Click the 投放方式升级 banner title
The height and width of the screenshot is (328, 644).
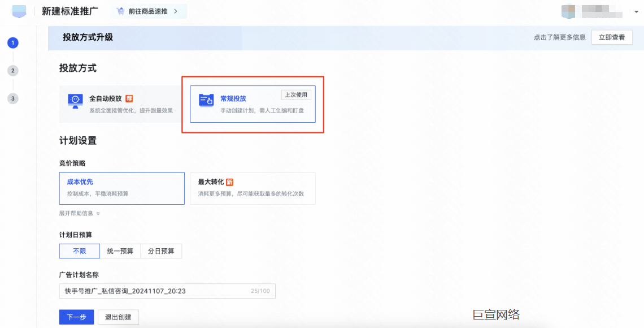(x=88, y=37)
